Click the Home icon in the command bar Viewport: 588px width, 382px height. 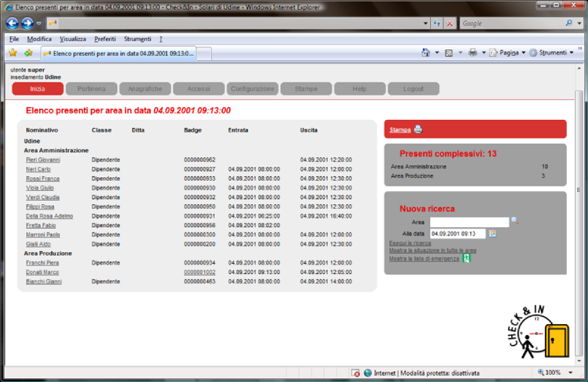point(425,53)
